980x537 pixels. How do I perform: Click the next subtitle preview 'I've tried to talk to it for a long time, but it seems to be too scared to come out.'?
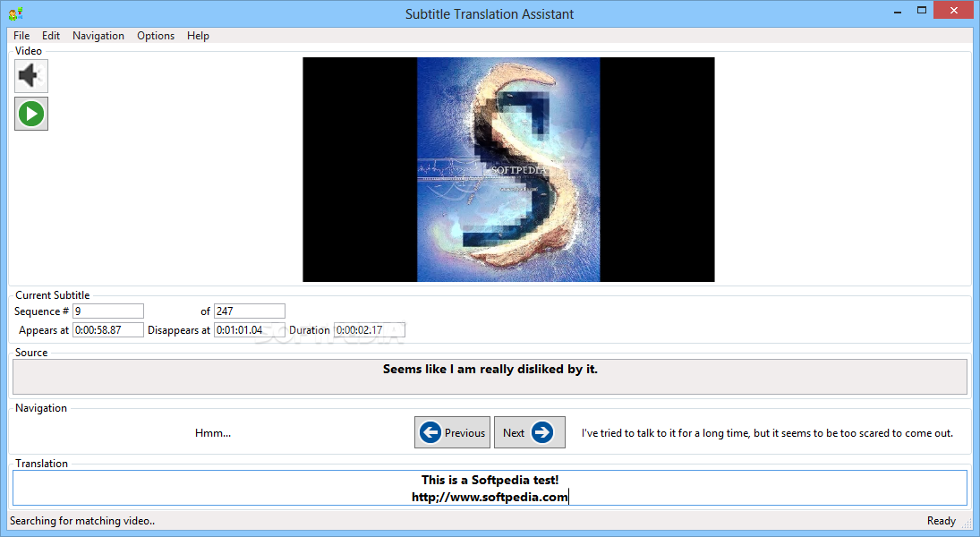(x=768, y=433)
